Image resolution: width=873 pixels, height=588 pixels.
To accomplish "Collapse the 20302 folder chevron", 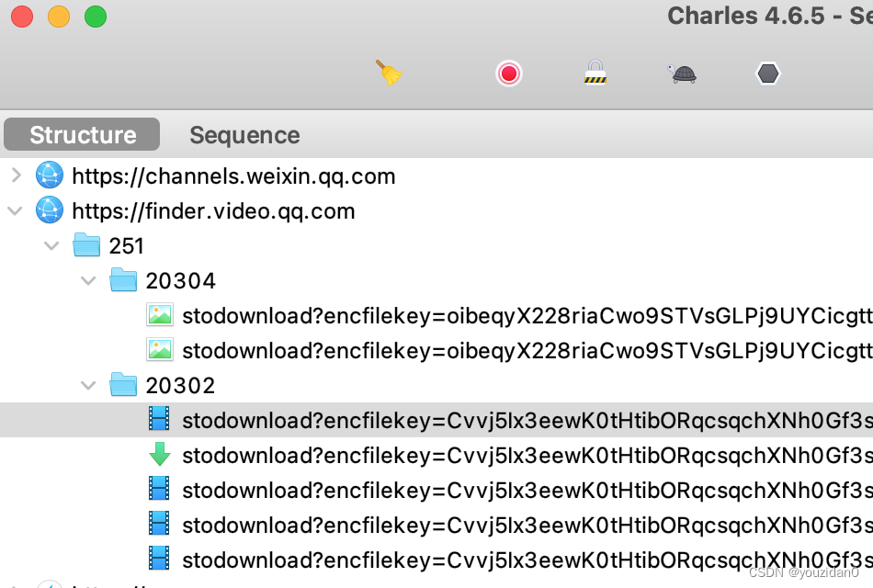I will click(x=88, y=385).
